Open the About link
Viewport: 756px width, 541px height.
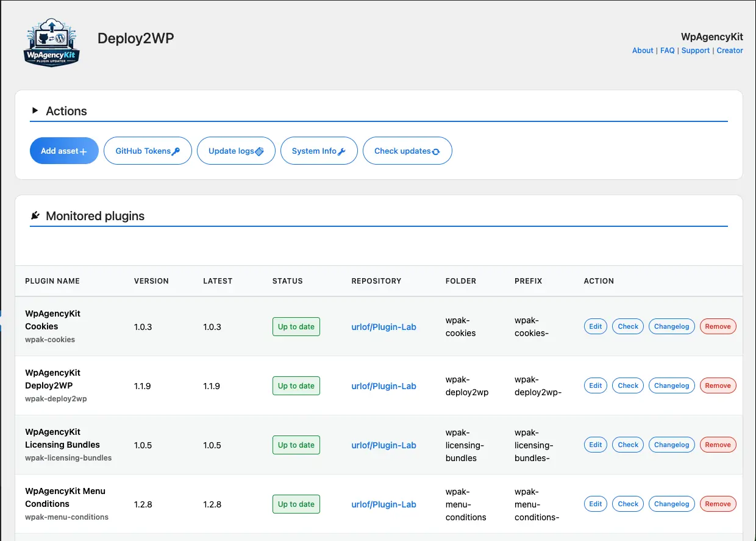tap(643, 51)
